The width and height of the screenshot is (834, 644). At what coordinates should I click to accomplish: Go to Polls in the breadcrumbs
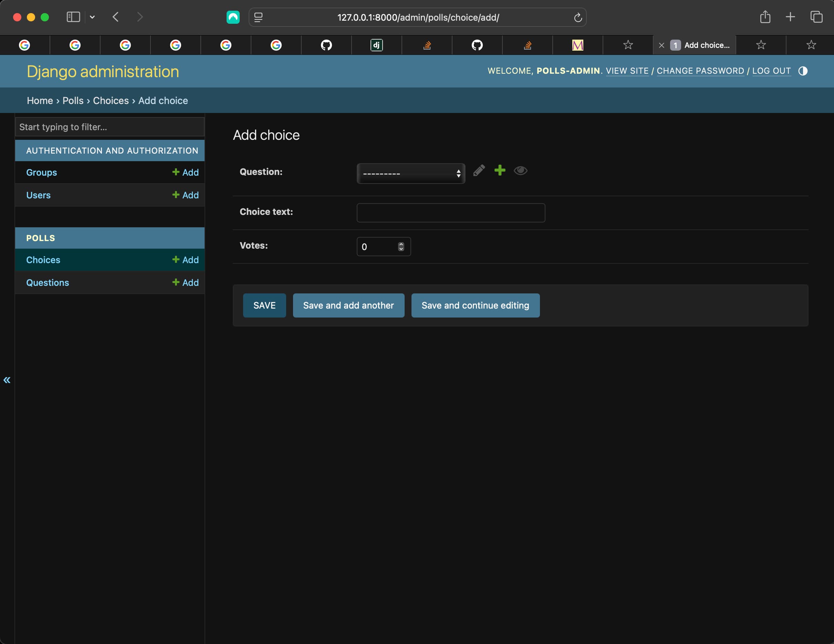pyautogui.click(x=73, y=101)
